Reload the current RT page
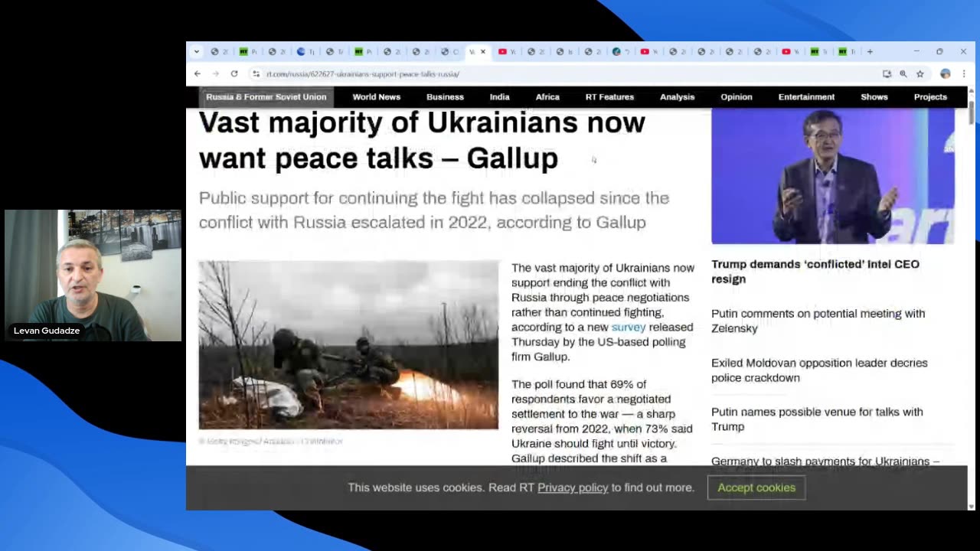Viewport: 980px width, 551px height. [x=234, y=74]
